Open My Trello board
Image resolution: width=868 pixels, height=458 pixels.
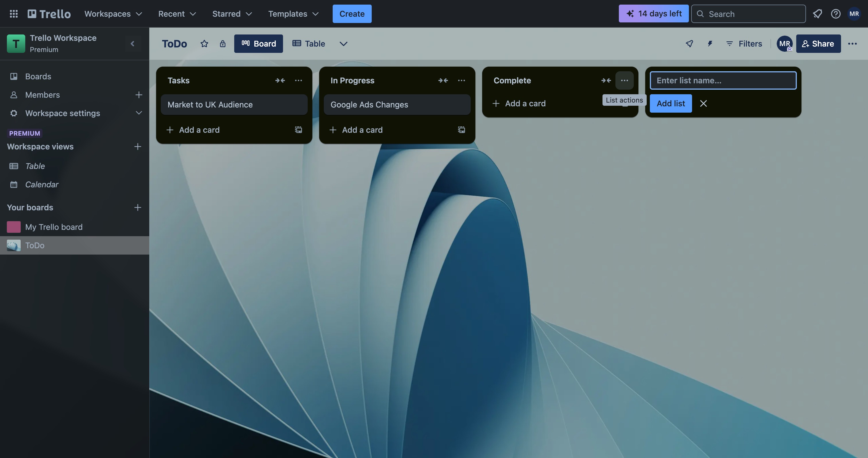(x=74, y=227)
